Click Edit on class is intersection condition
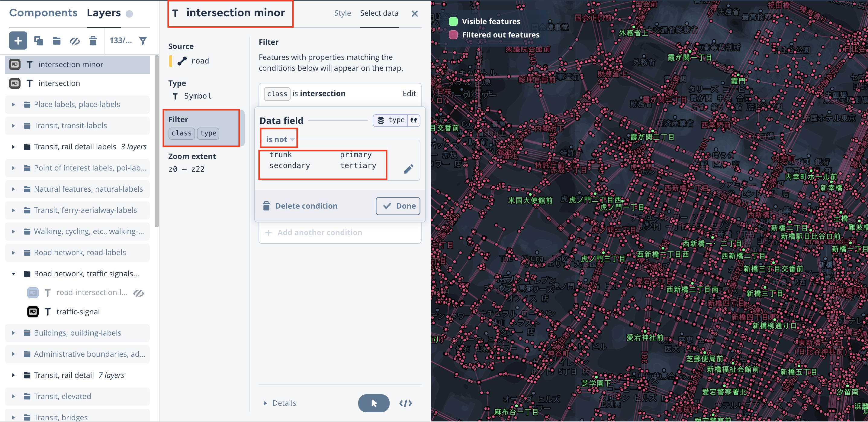This screenshot has height=422, width=868. pyautogui.click(x=409, y=93)
